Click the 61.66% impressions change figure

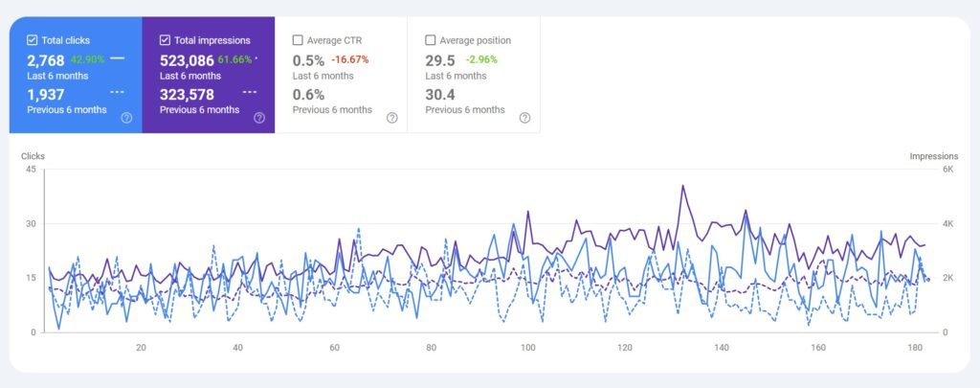(235, 60)
